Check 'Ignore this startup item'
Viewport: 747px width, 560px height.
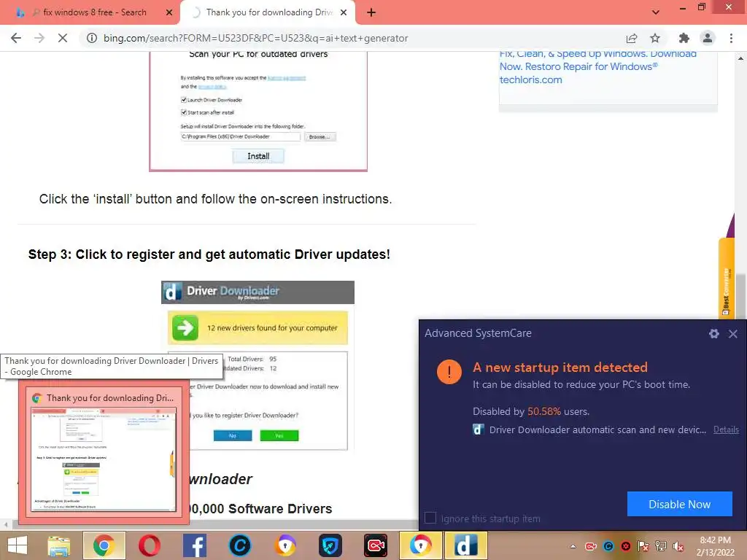click(430, 518)
